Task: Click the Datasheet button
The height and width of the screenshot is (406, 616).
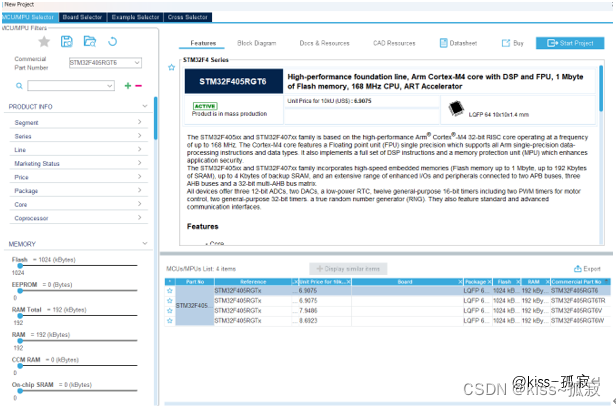Action: point(458,43)
